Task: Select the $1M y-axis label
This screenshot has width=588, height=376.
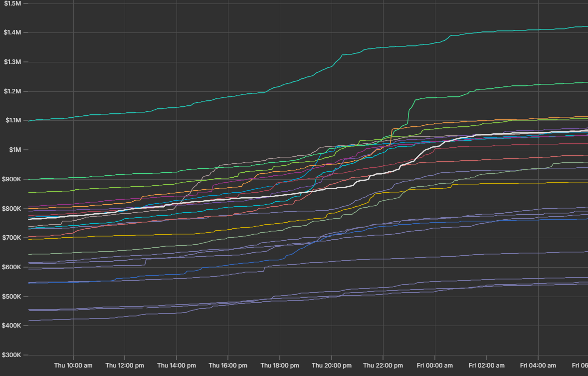Action: pos(15,150)
